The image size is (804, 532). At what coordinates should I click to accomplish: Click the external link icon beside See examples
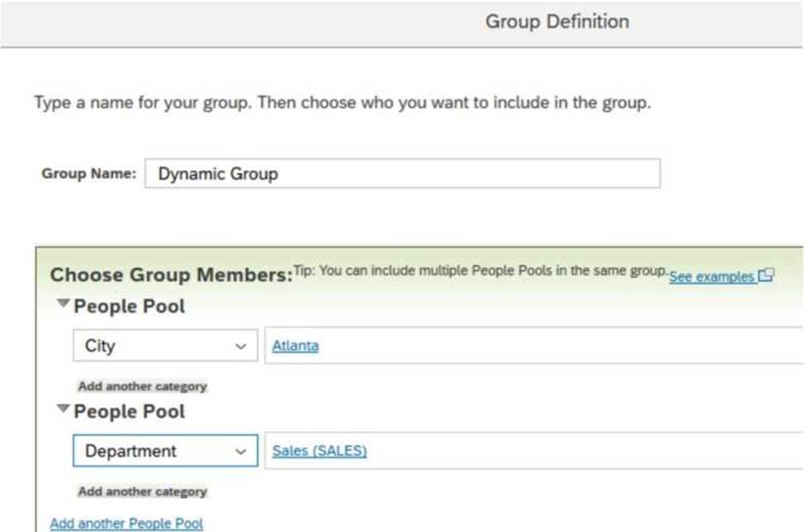[766, 275]
